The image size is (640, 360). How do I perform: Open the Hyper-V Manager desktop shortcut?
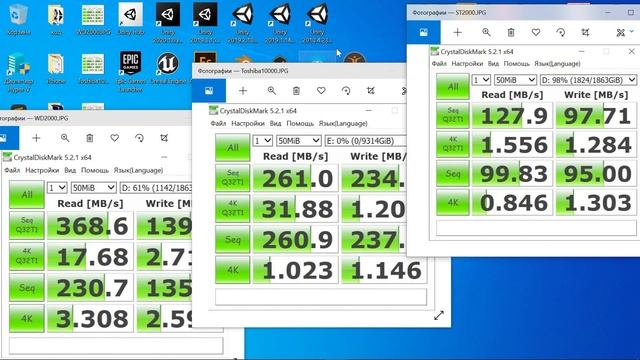click(x=18, y=73)
